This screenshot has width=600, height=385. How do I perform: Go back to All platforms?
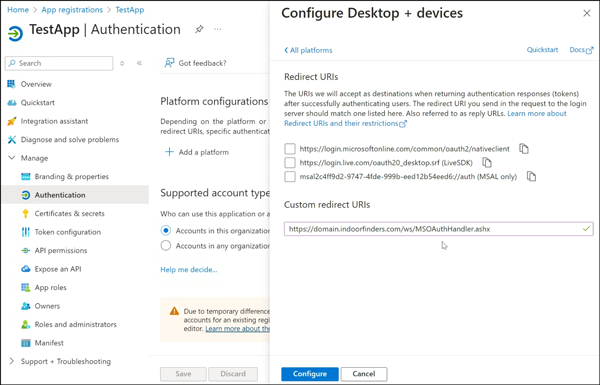pos(308,50)
